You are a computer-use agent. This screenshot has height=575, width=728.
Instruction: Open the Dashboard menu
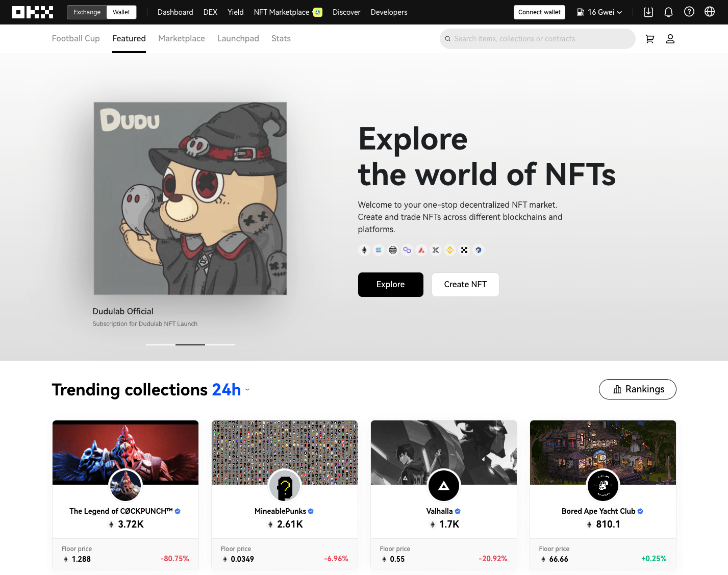[175, 12]
